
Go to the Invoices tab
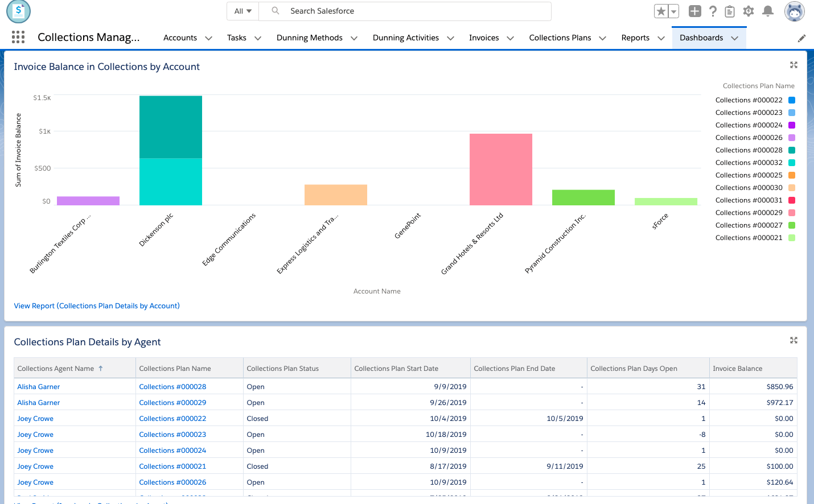[485, 38]
